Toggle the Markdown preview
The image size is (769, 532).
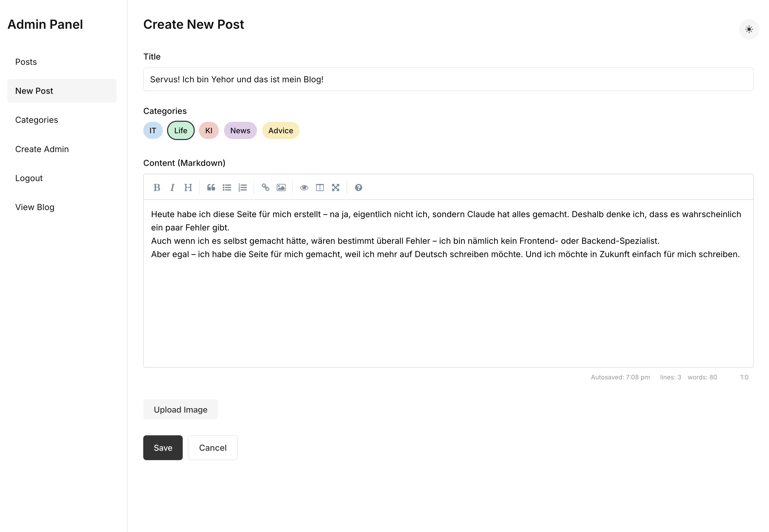pyautogui.click(x=304, y=187)
